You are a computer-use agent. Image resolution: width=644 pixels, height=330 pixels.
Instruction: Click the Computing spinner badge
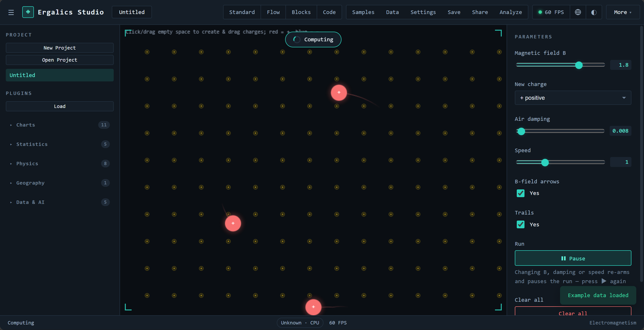(x=313, y=39)
